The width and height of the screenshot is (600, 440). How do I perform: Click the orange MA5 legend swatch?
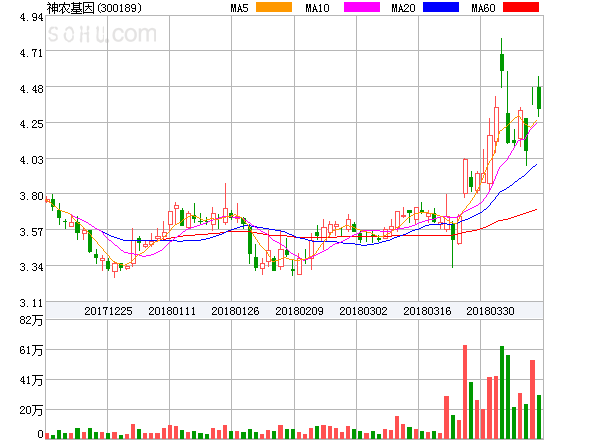tap(274, 7)
